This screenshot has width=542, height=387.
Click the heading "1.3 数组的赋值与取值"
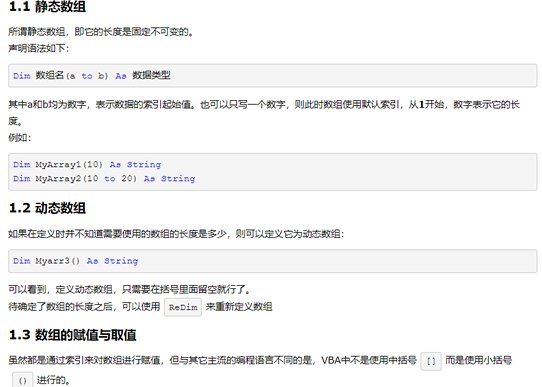point(72,335)
